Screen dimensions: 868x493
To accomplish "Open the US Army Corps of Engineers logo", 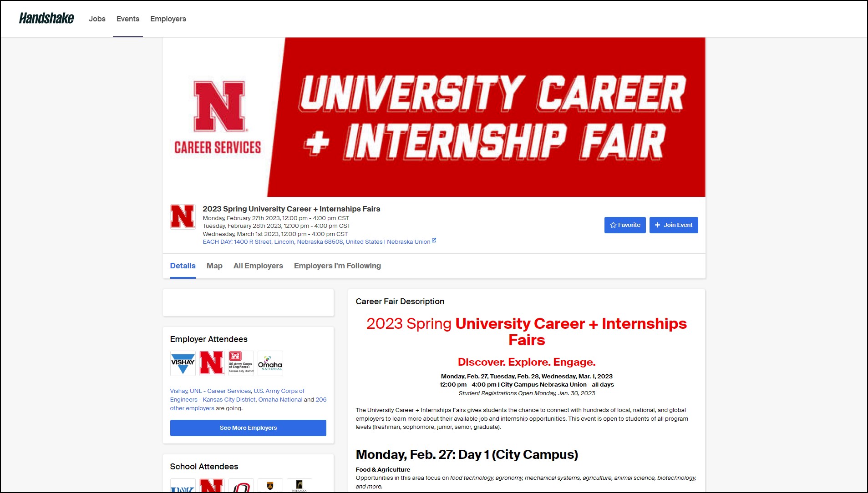I will [x=241, y=363].
